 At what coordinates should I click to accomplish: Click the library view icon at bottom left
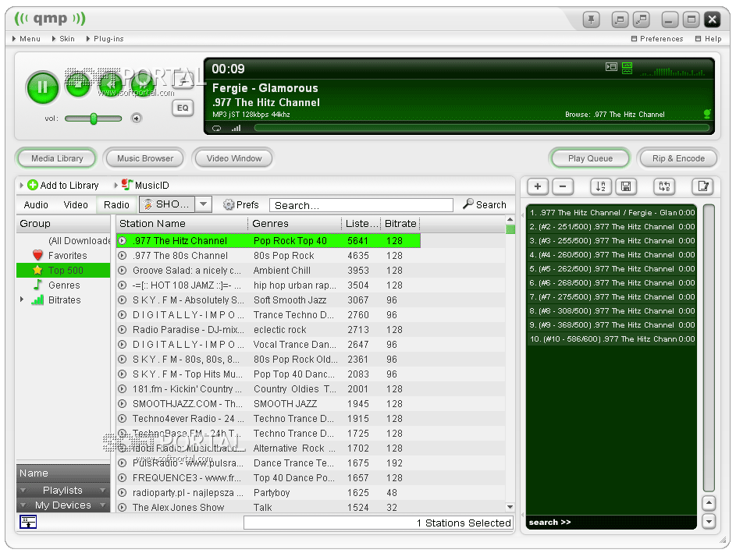pyautogui.click(x=28, y=522)
